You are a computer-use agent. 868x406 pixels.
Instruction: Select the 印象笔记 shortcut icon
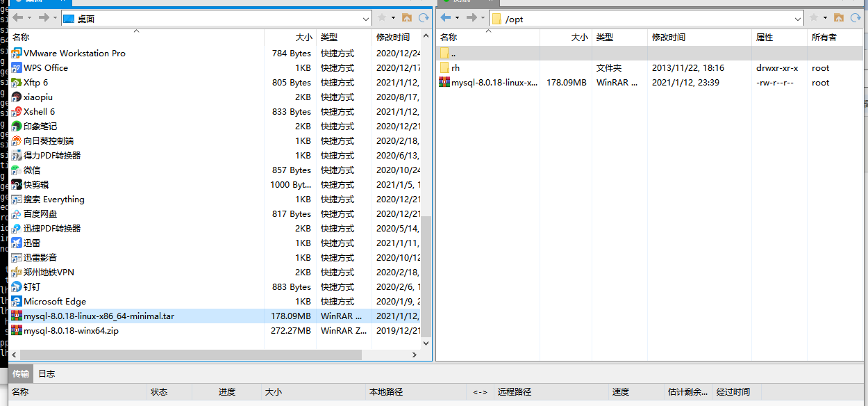(17, 126)
